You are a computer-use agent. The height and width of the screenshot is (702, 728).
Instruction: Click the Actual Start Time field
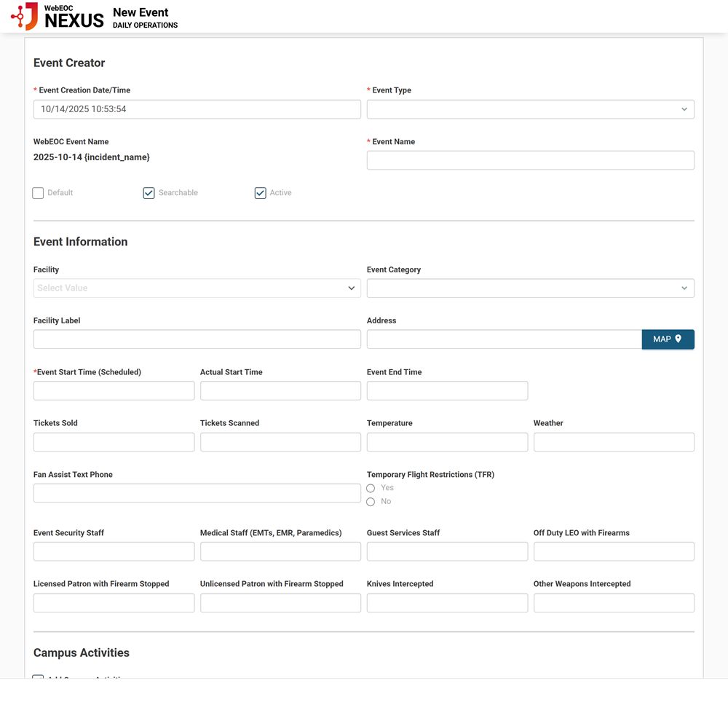tap(280, 390)
